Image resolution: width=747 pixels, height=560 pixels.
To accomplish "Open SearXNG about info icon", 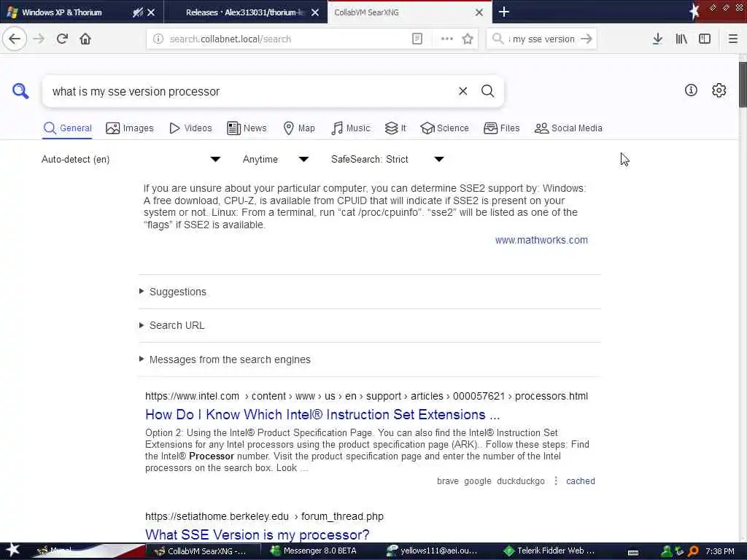I will [x=691, y=90].
